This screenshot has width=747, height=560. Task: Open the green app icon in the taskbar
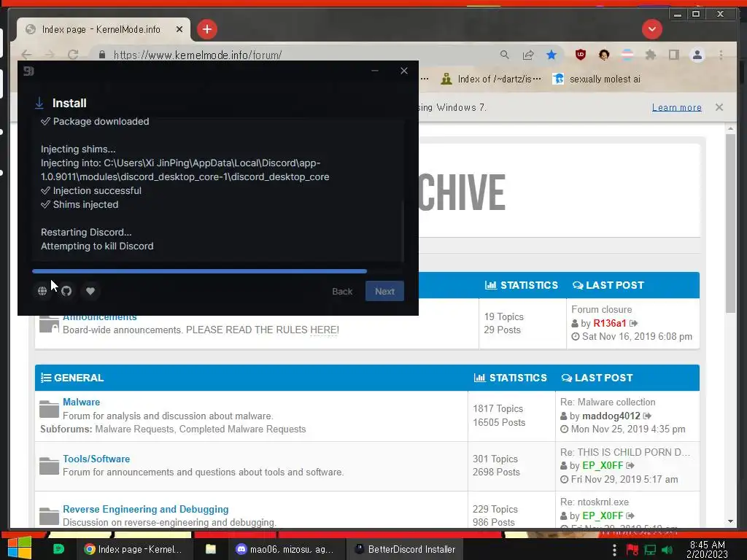pos(58,549)
